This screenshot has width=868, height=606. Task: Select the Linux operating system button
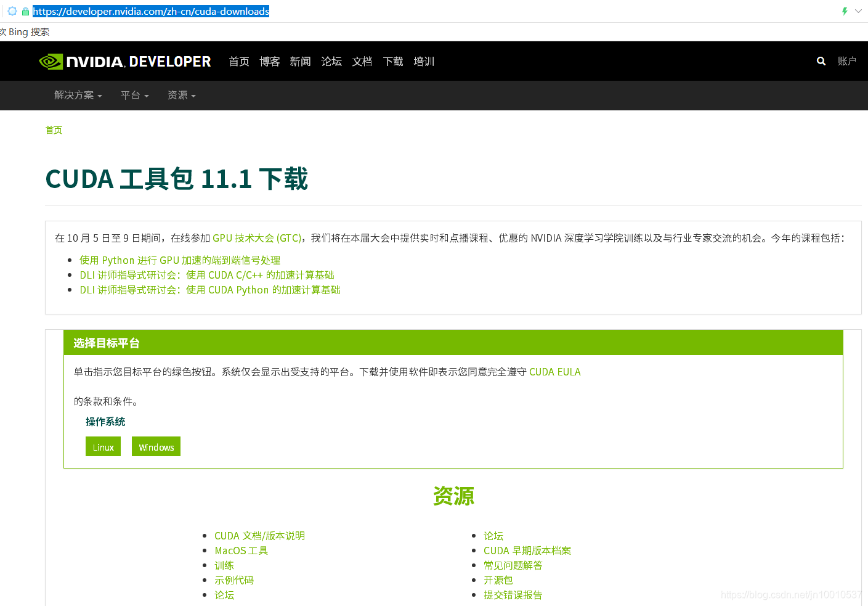(x=103, y=446)
